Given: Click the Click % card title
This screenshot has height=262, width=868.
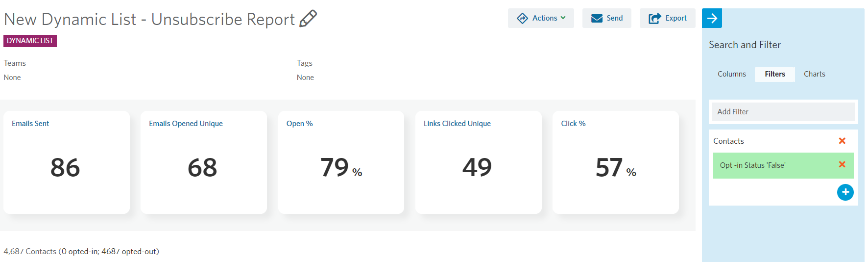Looking at the screenshot, I should 573,124.
